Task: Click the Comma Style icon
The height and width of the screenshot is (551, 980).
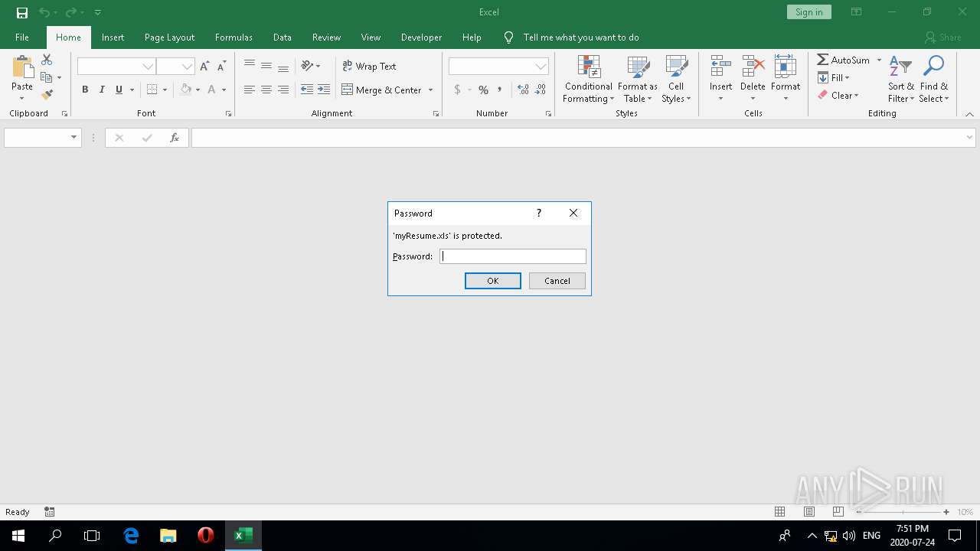Action: click(500, 90)
